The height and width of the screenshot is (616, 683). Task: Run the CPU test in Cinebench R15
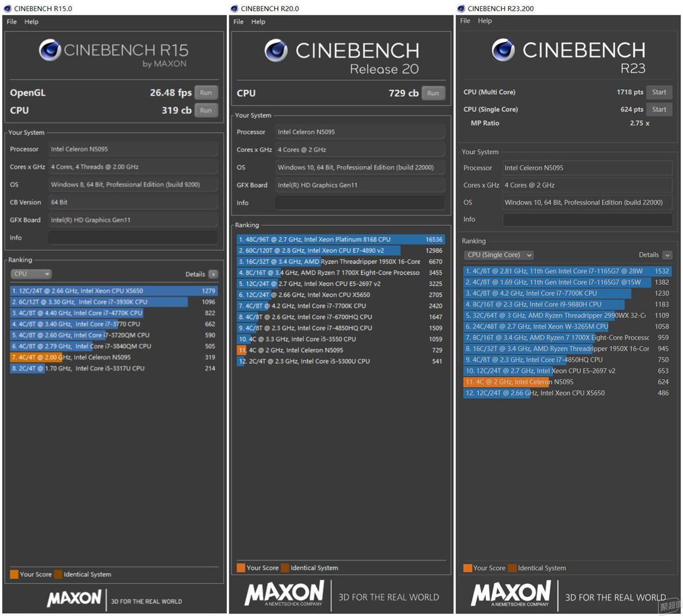206,110
